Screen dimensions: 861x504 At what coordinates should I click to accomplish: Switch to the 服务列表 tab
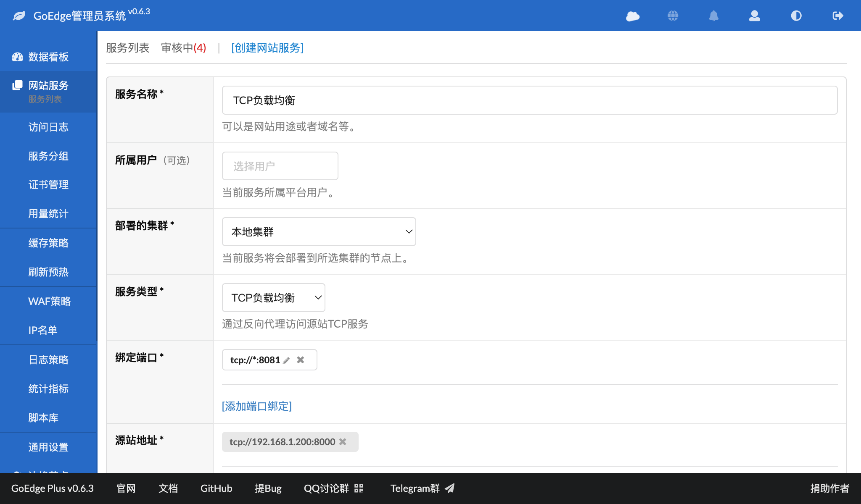tap(128, 48)
